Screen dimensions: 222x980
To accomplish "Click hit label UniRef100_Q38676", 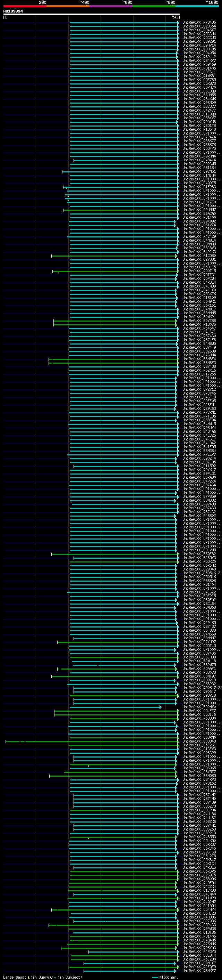I will (x=199, y=145).
